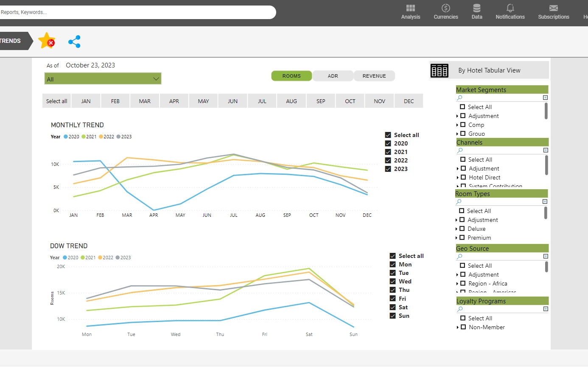Switch to the ADR tab

pyautogui.click(x=333, y=76)
